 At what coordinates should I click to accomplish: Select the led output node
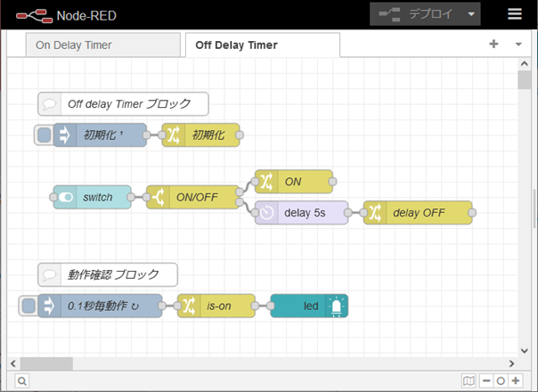pyautogui.click(x=309, y=306)
